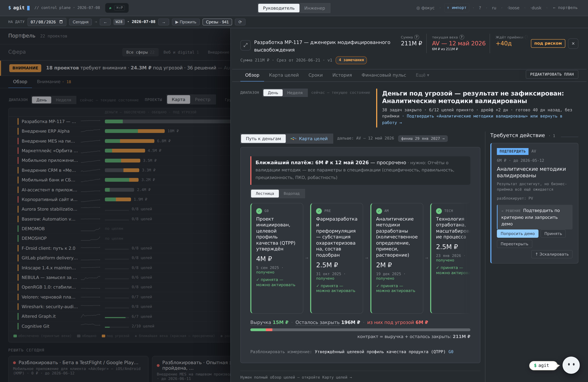Screen dimensions: 588x382
Task: Switch to the Инженер role view
Action: pyautogui.click(x=314, y=8)
